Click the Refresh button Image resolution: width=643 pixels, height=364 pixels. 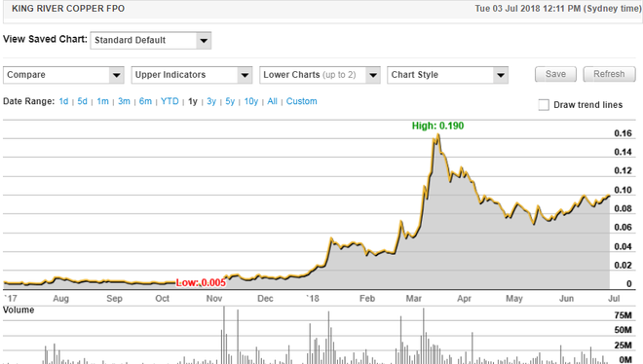pyautogui.click(x=609, y=74)
